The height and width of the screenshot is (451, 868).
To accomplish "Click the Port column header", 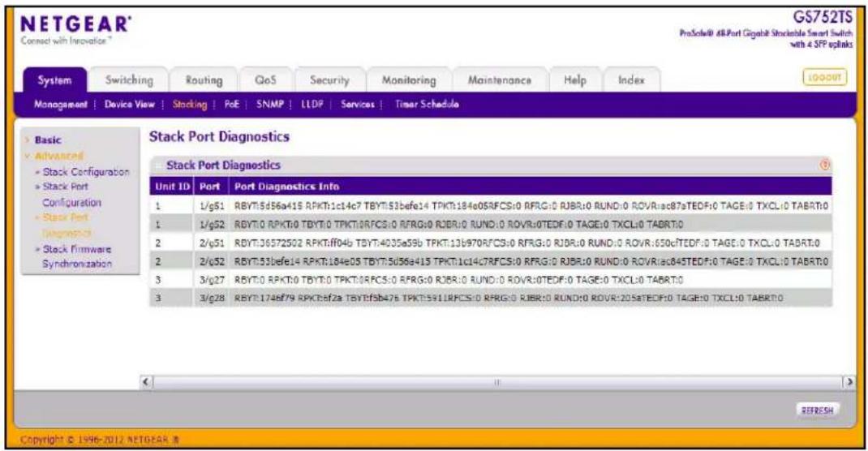I will point(210,187).
